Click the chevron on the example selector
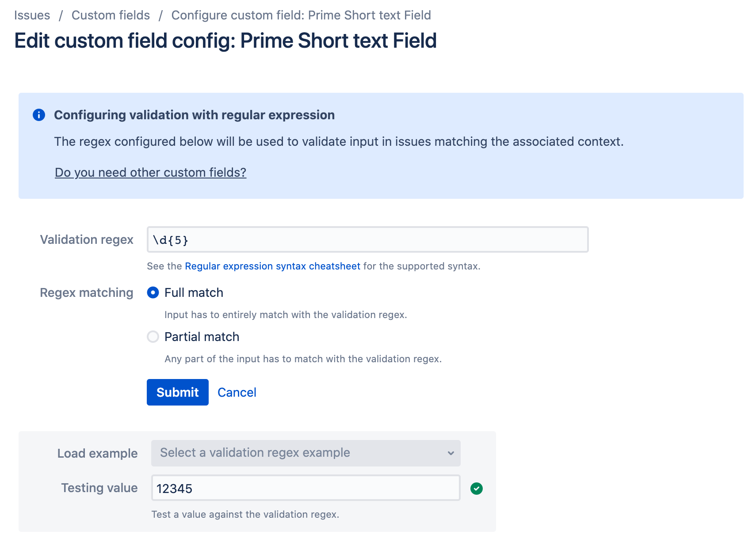Viewport: 756px width, 546px height. point(451,453)
